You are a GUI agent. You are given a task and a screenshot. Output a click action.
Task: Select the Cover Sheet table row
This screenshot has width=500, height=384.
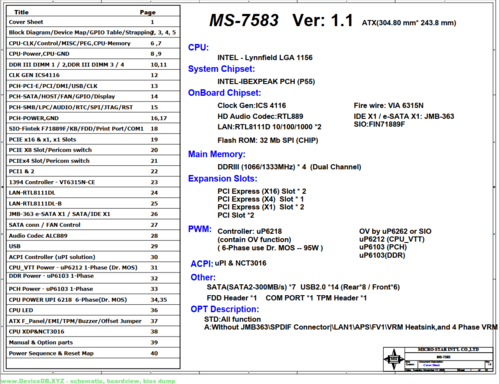(93, 22)
